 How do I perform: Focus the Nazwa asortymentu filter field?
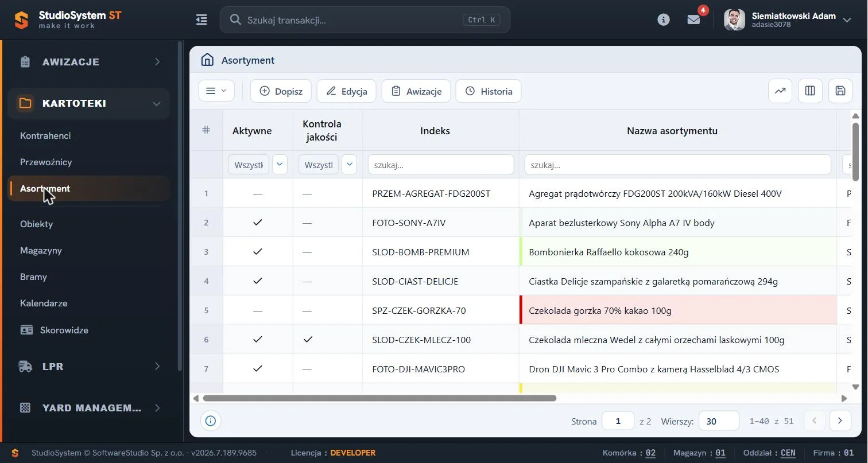678,165
